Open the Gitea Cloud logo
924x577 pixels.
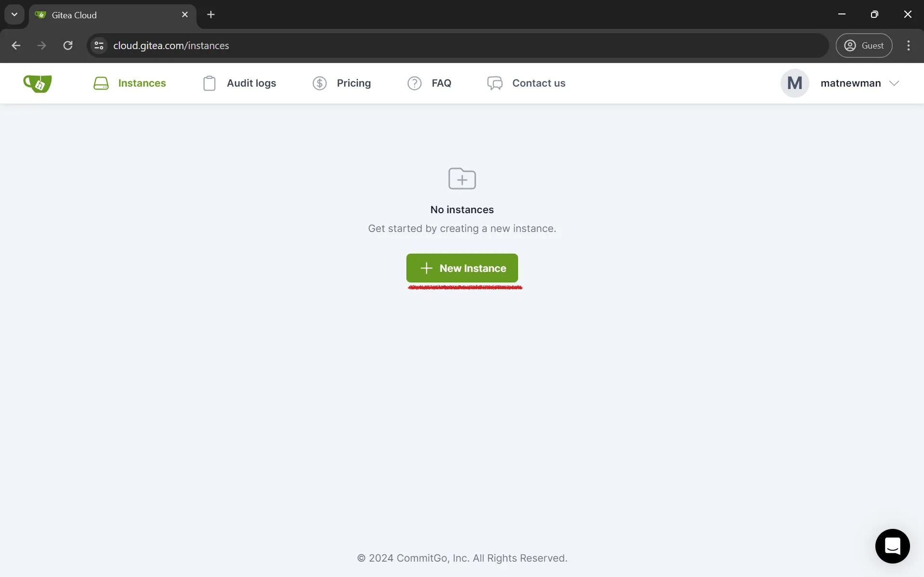coord(37,83)
